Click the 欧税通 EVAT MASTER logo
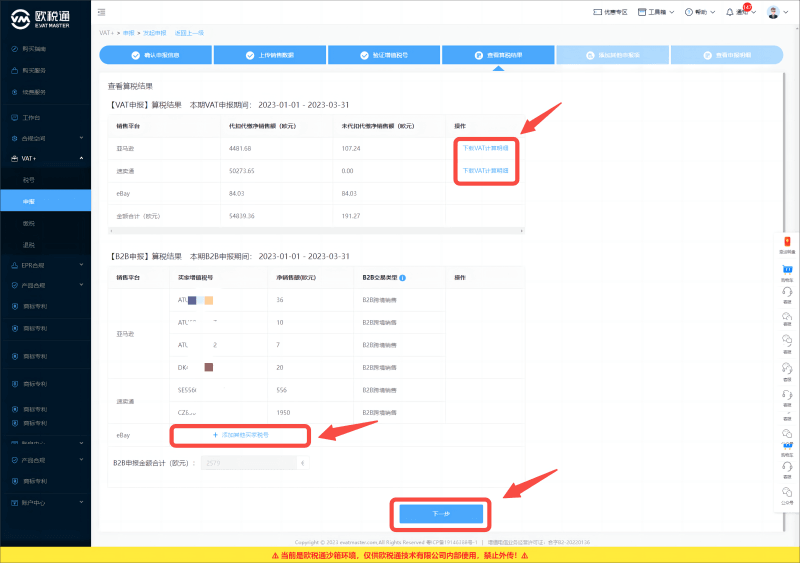This screenshot has width=800, height=563. point(40,19)
